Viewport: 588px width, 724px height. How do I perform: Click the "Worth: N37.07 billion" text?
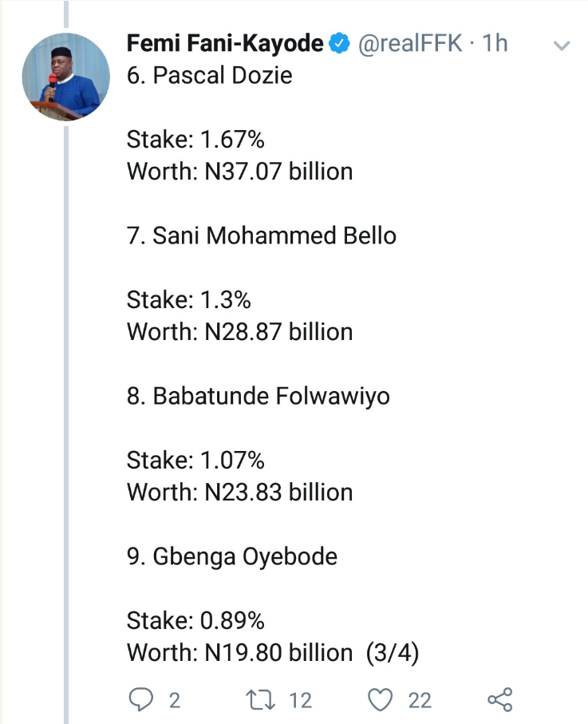coord(239,172)
